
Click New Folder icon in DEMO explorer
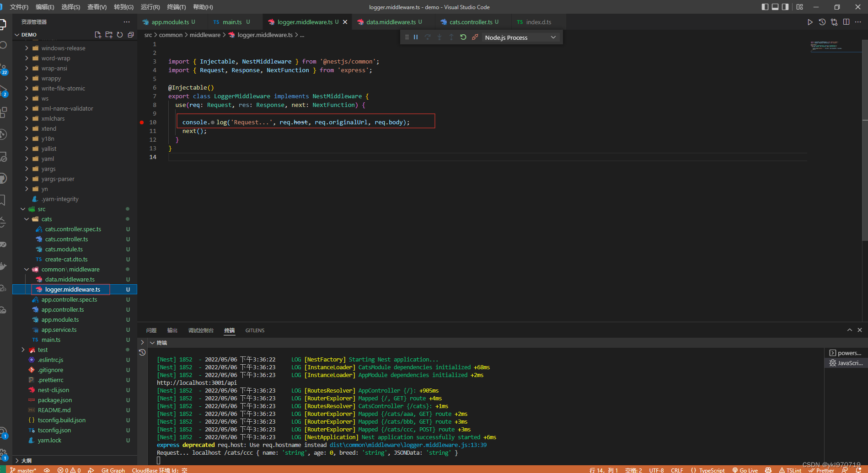coord(109,35)
